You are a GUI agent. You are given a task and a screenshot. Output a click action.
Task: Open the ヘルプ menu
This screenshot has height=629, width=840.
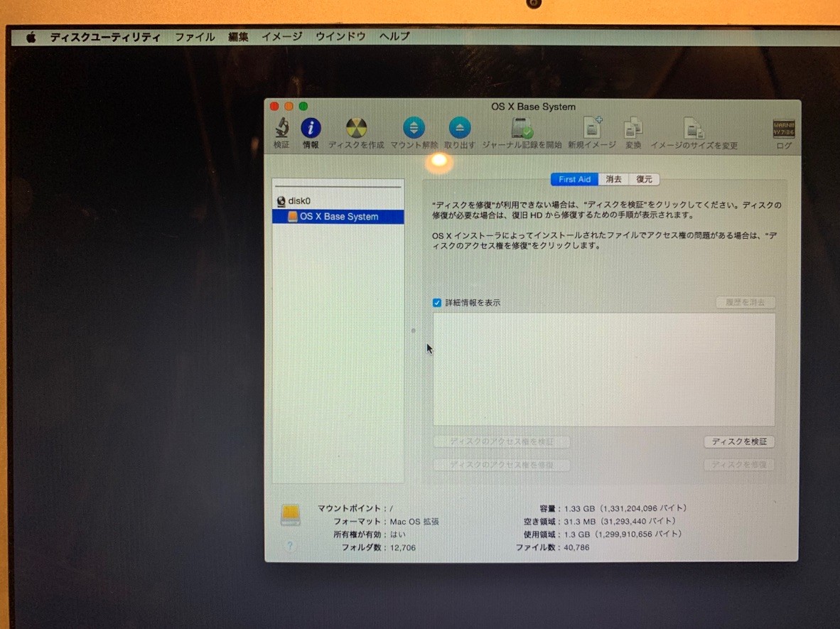(395, 36)
